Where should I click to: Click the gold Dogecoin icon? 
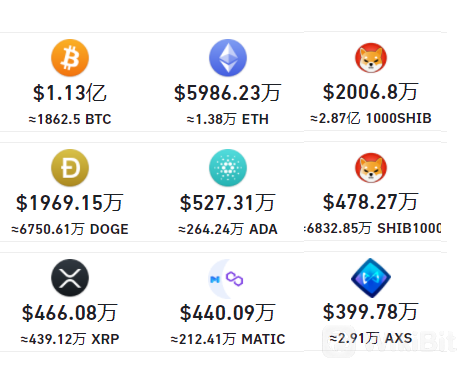coord(70,168)
